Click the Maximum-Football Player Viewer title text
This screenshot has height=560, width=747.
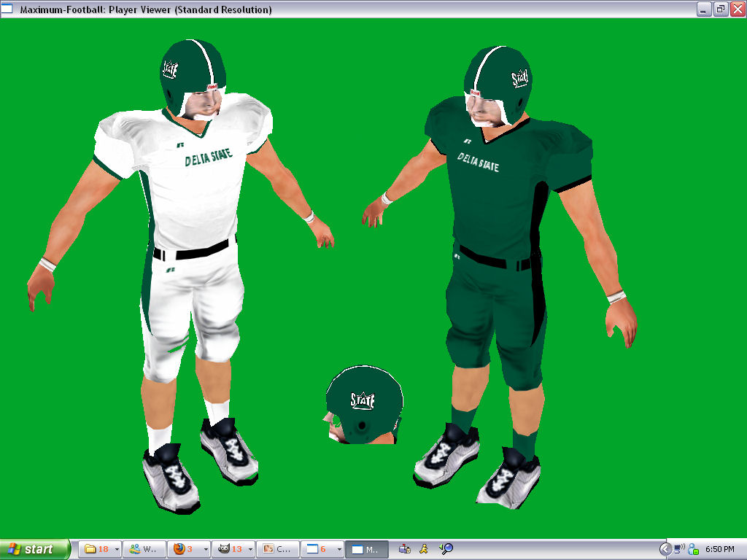146,9
